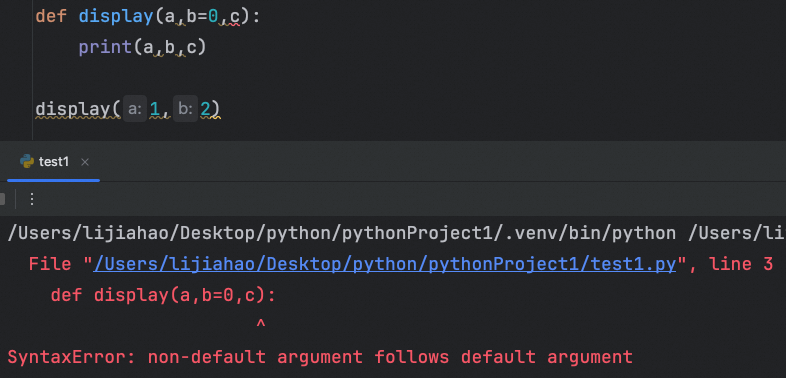Click the Python icon on test1 tab
The width and height of the screenshot is (786, 378).
pyautogui.click(x=27, y=161)
